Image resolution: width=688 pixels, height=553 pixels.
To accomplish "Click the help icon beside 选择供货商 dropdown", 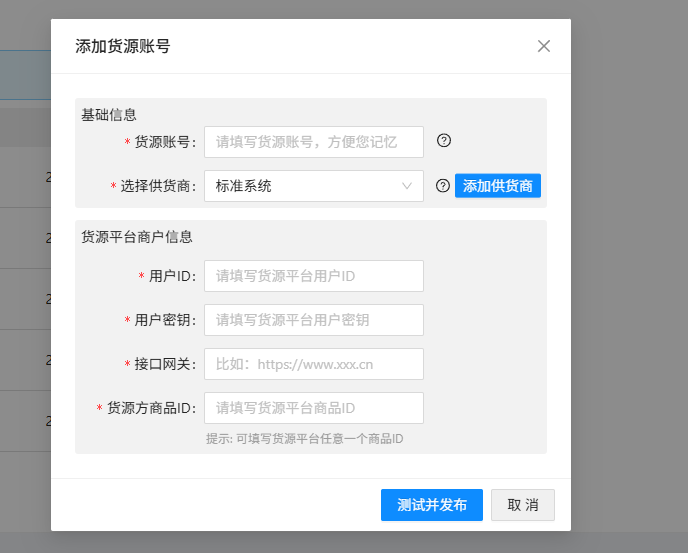I will point(443,186).
